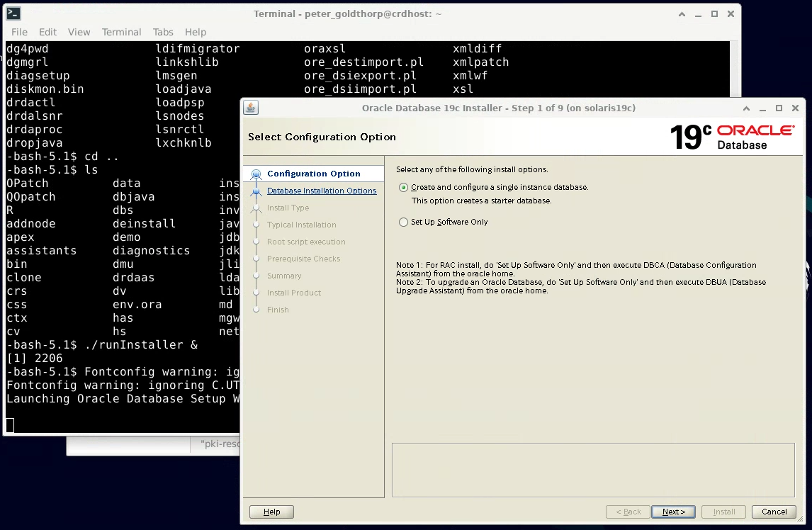Open the Terminal menu

tap(121, 32)
